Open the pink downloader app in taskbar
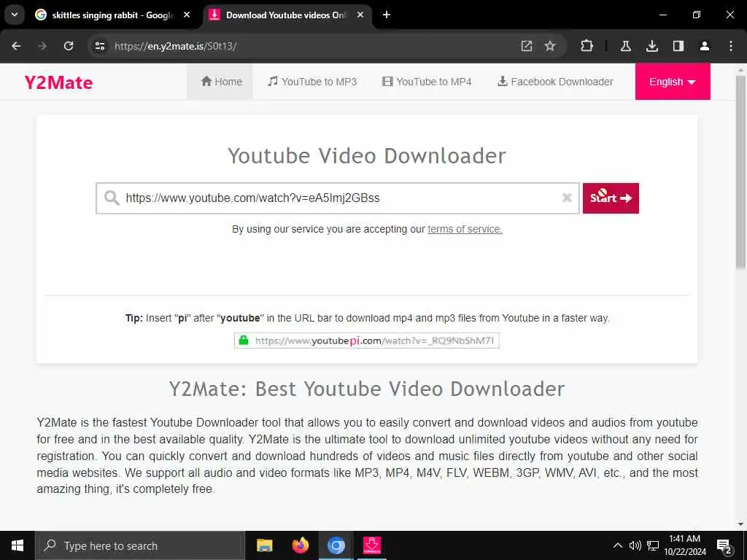Screen dimensions: 747x560 (371, 545)
